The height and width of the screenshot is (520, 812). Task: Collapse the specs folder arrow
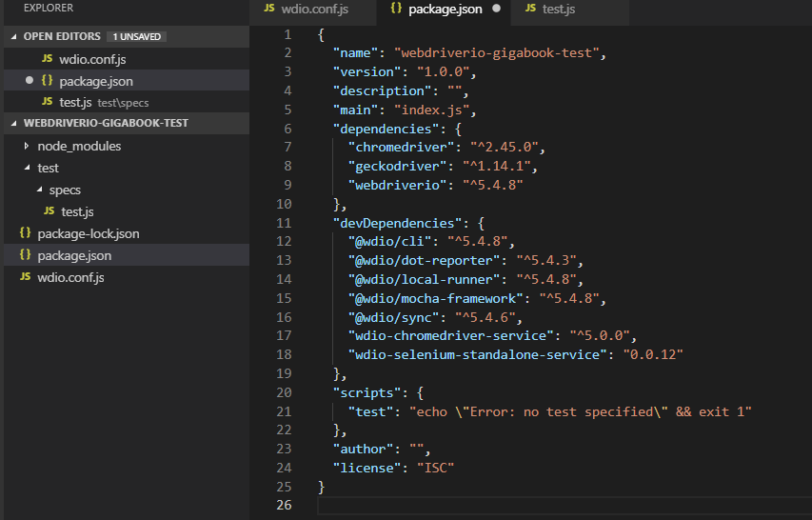coord(39,190)
